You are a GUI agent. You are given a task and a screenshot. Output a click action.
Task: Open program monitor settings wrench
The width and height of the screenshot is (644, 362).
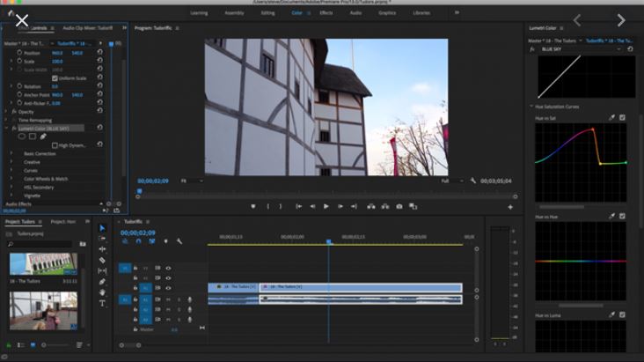tap(473, 181)
